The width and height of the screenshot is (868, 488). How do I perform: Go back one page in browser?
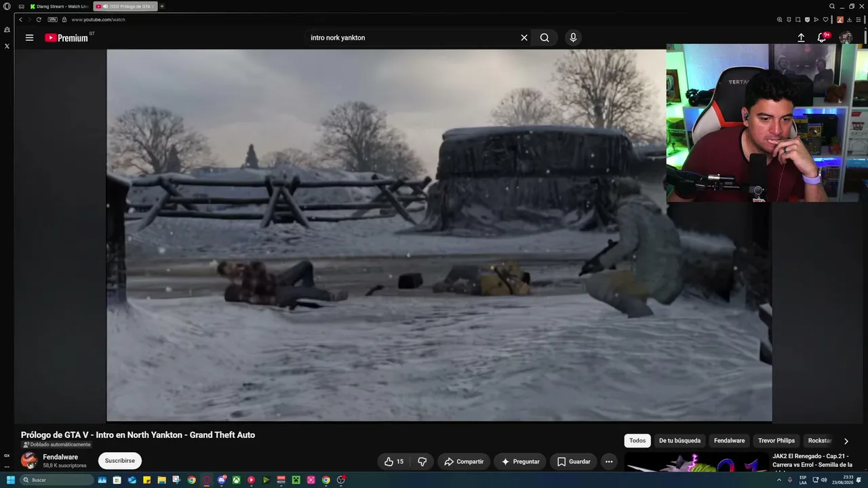point(20,20)
